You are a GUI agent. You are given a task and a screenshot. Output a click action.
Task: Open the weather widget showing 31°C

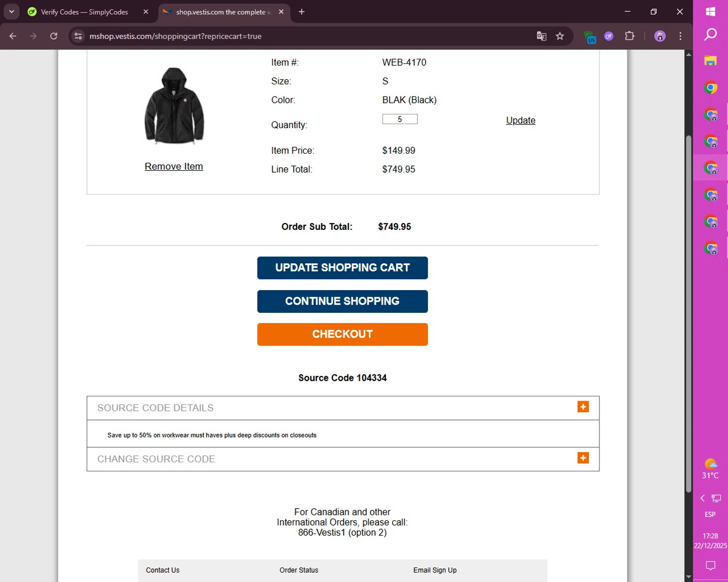[711, 469]
